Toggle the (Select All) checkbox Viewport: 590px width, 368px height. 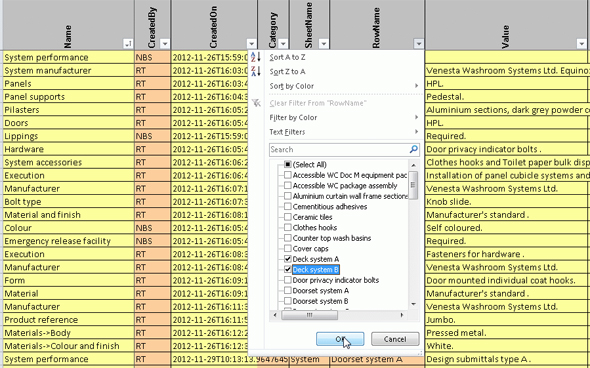pyautogui.click(x=288, y=164)
